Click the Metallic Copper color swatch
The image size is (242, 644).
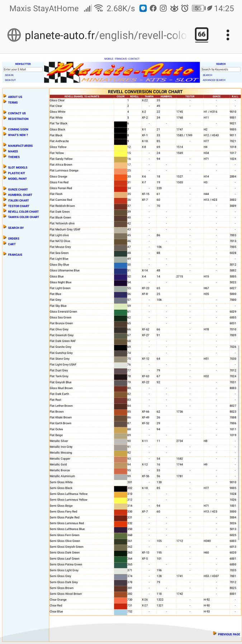pyautogui.click(x=120, y=459)
